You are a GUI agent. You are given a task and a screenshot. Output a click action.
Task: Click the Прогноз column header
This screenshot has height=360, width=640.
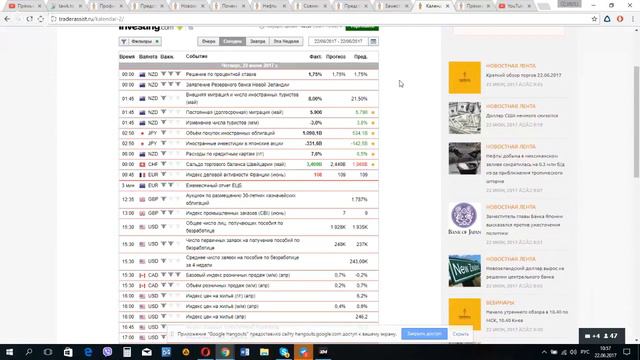tap(336, 57)
